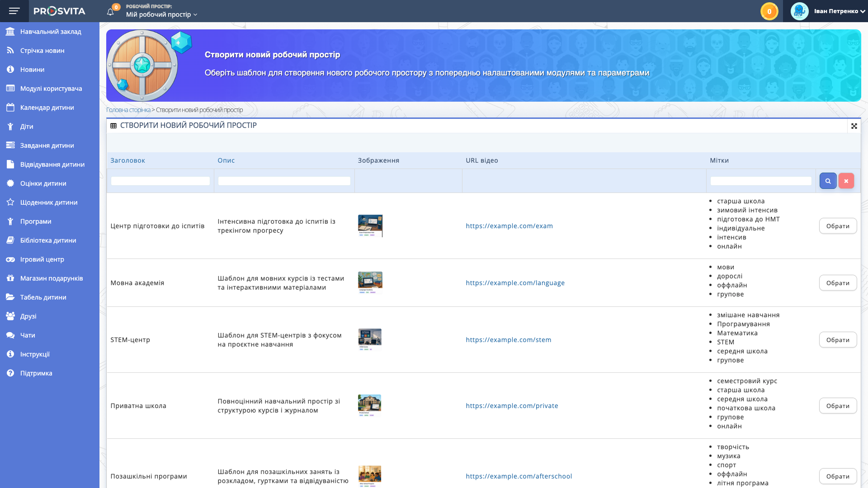Toggle the hamburger sidebar menu
Image resolution: width=868 pixels, height=488 pixels.
pyautogui.click(x=14, y=11)
